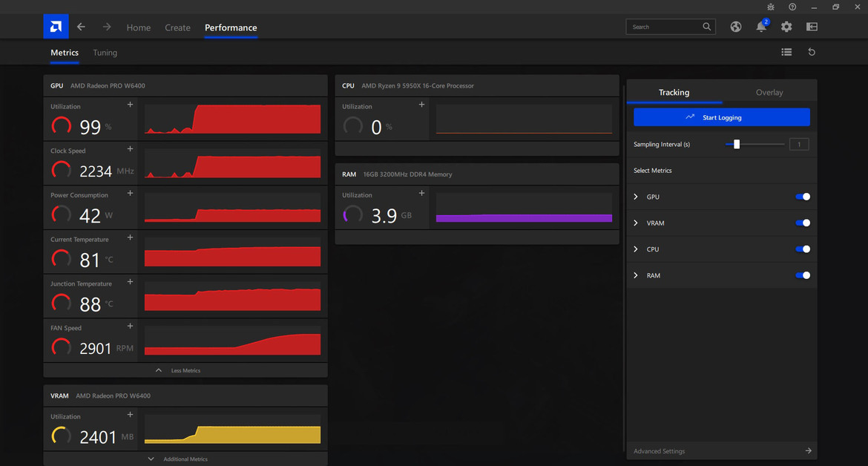The width and height of the screenshot is (868, 466).
Task: Switch to the Overlay tab
Action: (769, 93)
